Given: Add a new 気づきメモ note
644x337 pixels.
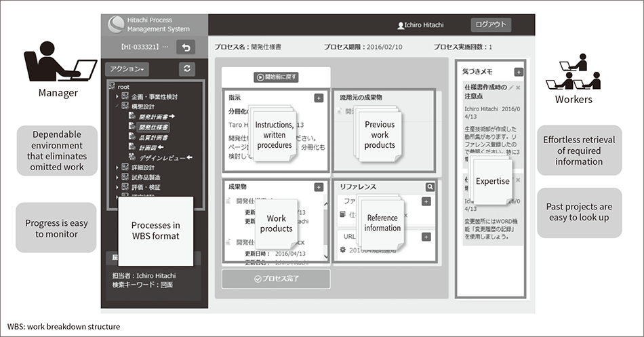Looking at the screenshot, I should point(519,72).
